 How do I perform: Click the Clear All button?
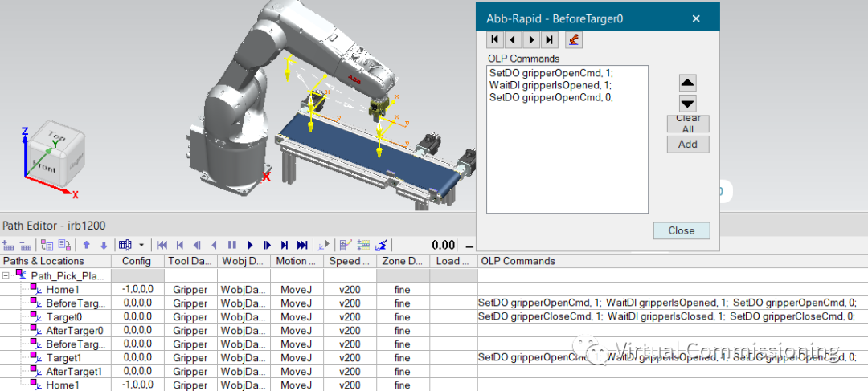click(688, 124)
